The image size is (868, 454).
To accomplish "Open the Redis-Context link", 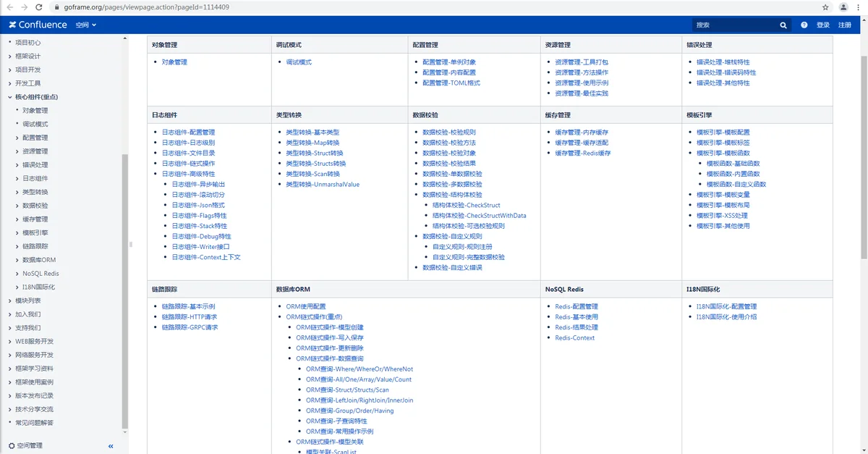I will (575, 338).
